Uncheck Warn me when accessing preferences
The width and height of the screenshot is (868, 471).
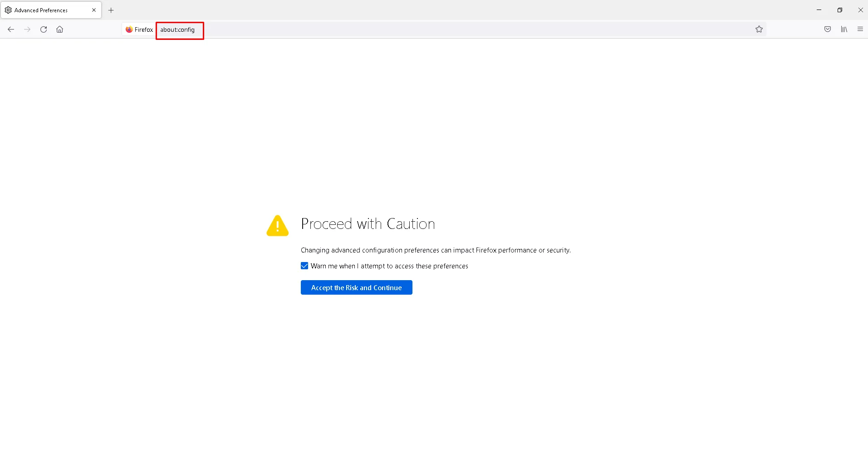pyautogui.click(x=304, y=266)
